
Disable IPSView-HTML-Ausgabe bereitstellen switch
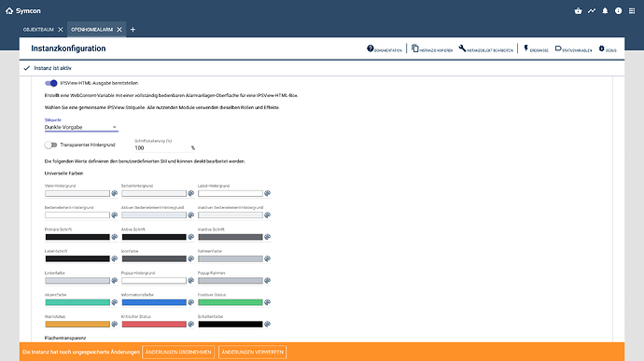pyautogui.click(x=51, y=83)
